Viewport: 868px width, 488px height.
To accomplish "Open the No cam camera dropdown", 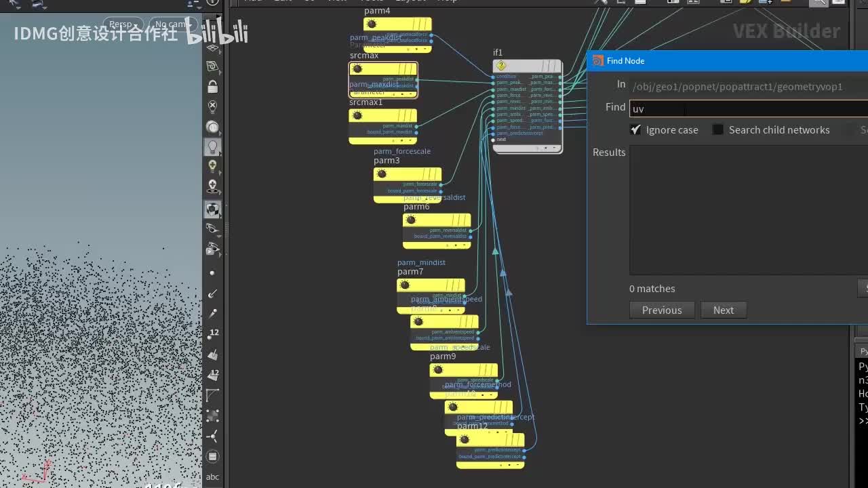I will coord(172,24).
